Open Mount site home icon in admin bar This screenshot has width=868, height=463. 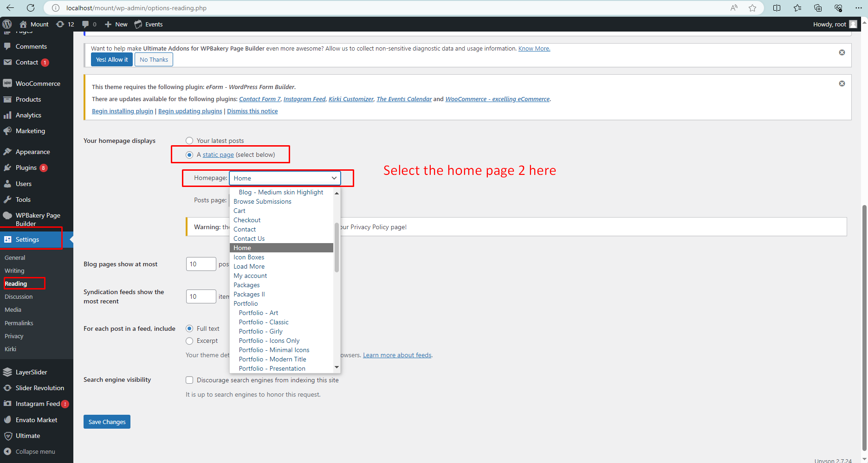(23, 24)
